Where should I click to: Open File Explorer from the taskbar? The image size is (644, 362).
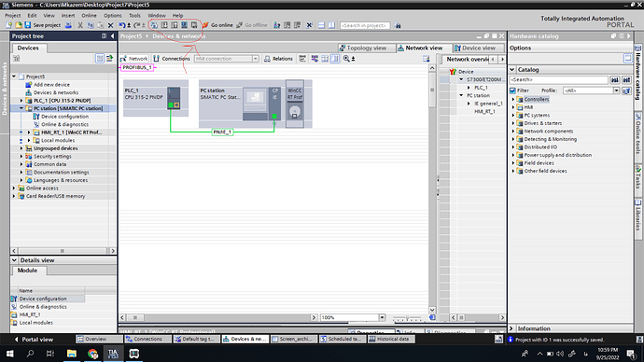(x=72, y=354)
